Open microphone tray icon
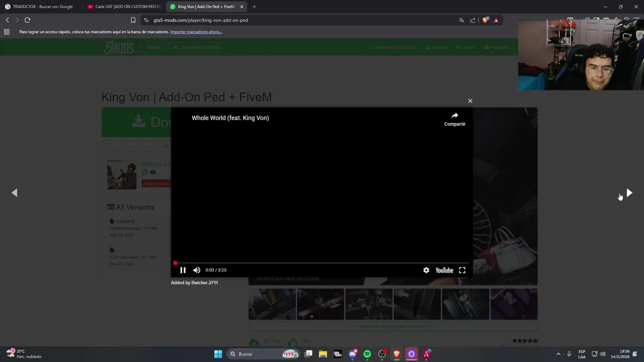This screenshot has width=644, height=362. coord(569,354)
